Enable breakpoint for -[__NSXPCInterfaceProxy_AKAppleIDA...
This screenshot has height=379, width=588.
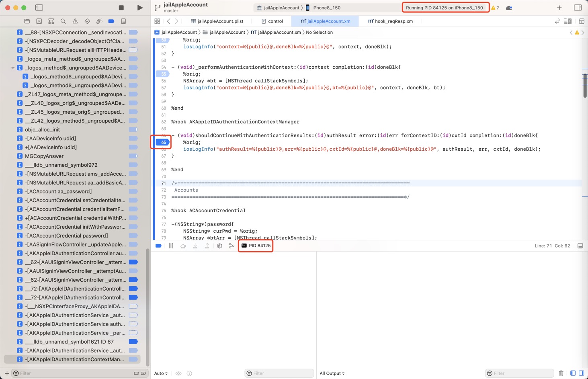[133, 306]
